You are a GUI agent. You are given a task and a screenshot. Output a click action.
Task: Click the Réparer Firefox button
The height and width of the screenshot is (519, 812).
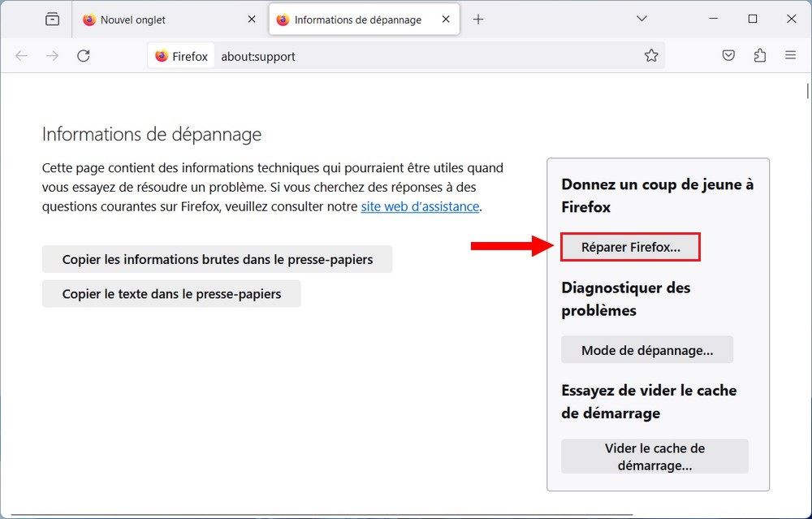630,246
